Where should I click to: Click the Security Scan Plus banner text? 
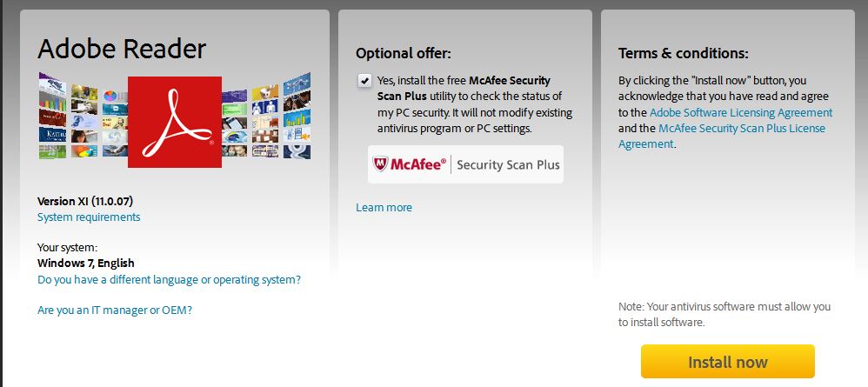pyautogui.click(x=508, y=164)
